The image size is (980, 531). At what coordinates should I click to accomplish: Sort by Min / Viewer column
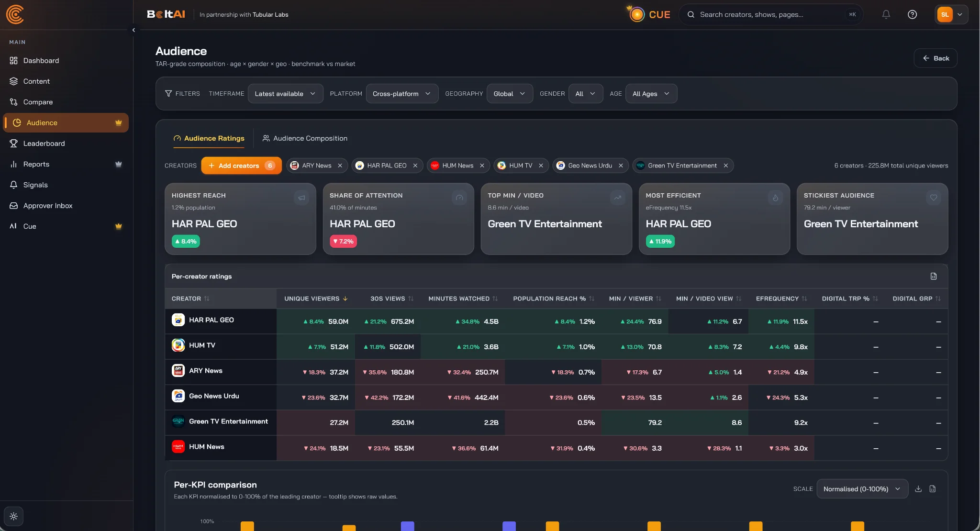[x=635, y=299]
